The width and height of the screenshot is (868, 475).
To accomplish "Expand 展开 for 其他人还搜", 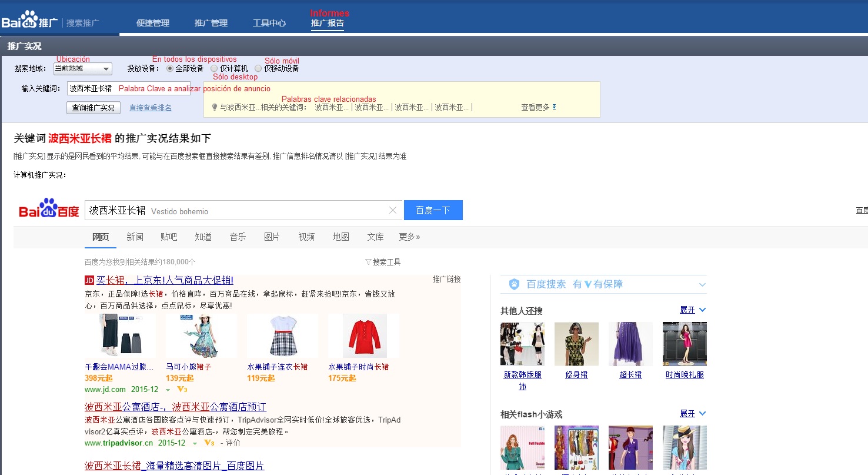I will (x=693, y=310).
